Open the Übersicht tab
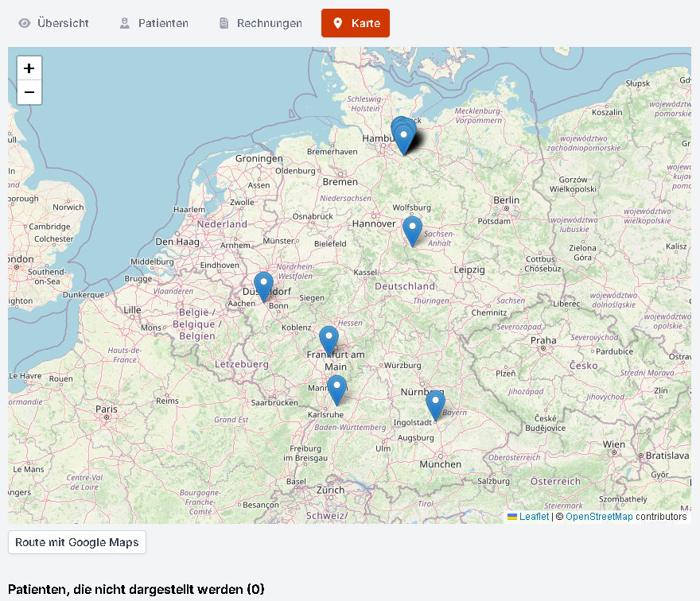Screen dimensions: 700x601 click(x=53, y=23)
